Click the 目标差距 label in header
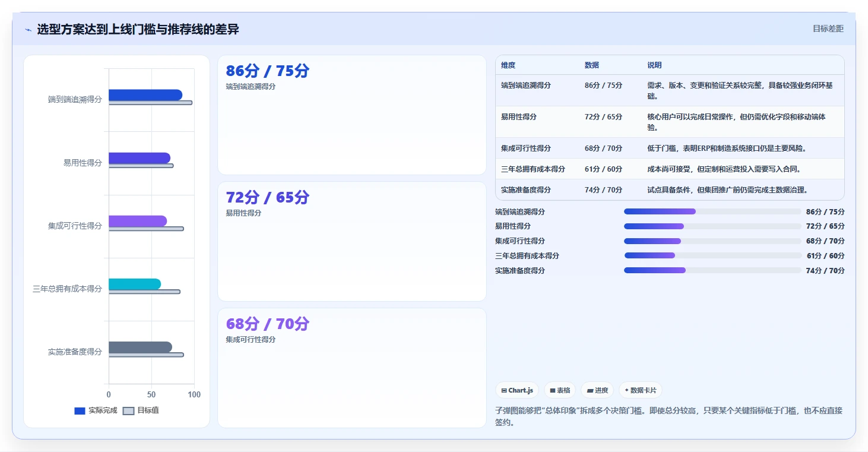Screen dimensions: 868x452 828,29
